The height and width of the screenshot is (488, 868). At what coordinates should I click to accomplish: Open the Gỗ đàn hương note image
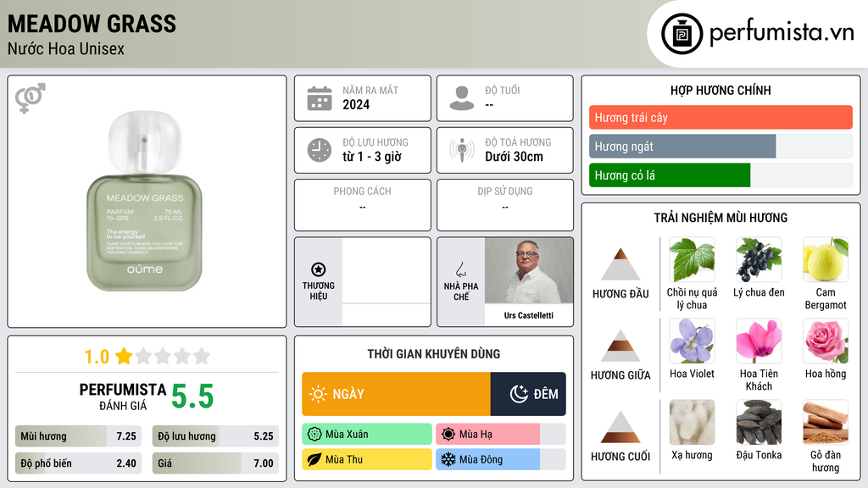(826, 423)
